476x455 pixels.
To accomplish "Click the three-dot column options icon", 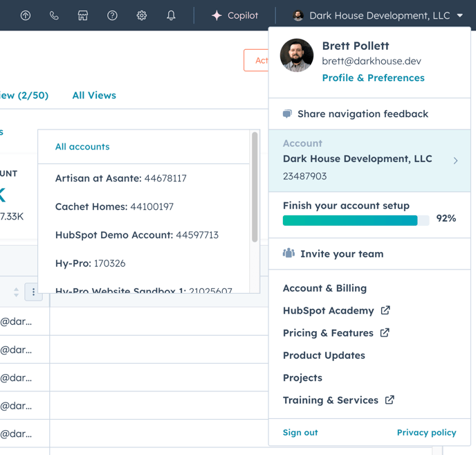I will (x=33, y=292).
